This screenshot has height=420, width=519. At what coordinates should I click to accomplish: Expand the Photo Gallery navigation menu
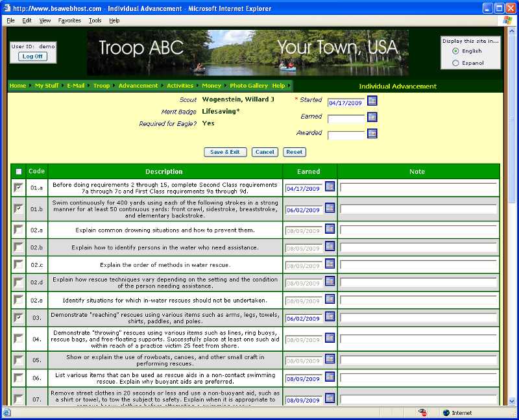click(249, 86)
